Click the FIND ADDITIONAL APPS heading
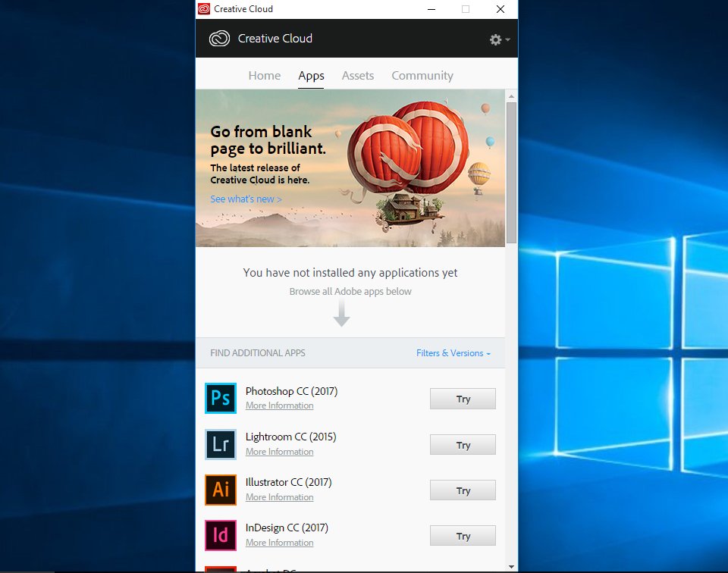 point(258,353)
